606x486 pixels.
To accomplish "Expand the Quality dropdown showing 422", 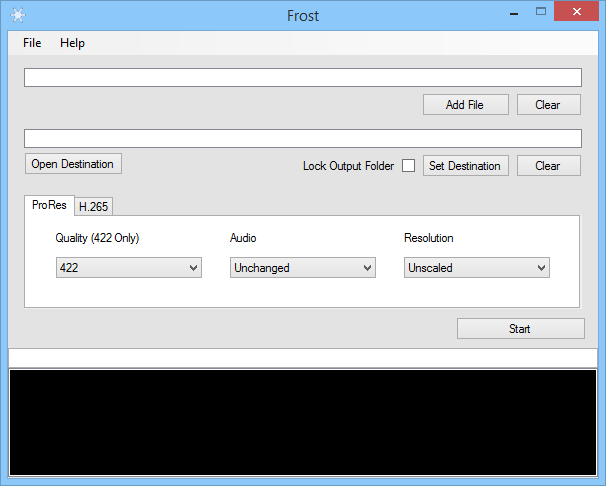I will pyautogui.click(x=129, y=268).
